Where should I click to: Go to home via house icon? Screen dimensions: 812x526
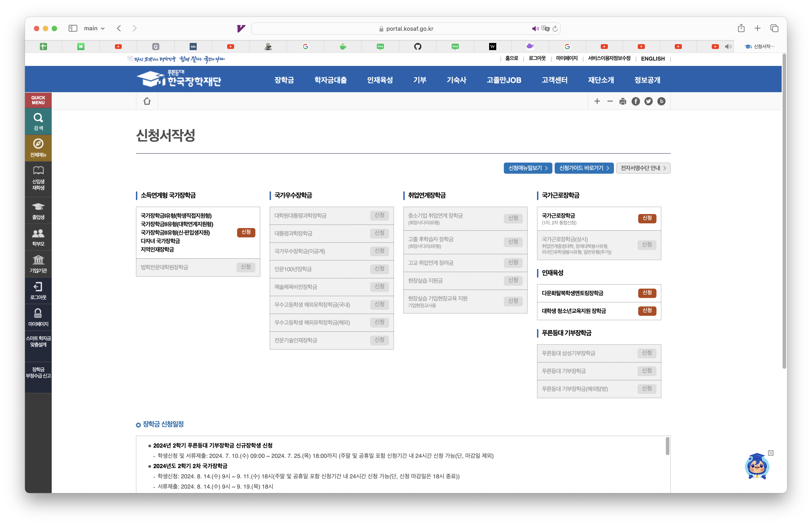click(x=147, y=101)
